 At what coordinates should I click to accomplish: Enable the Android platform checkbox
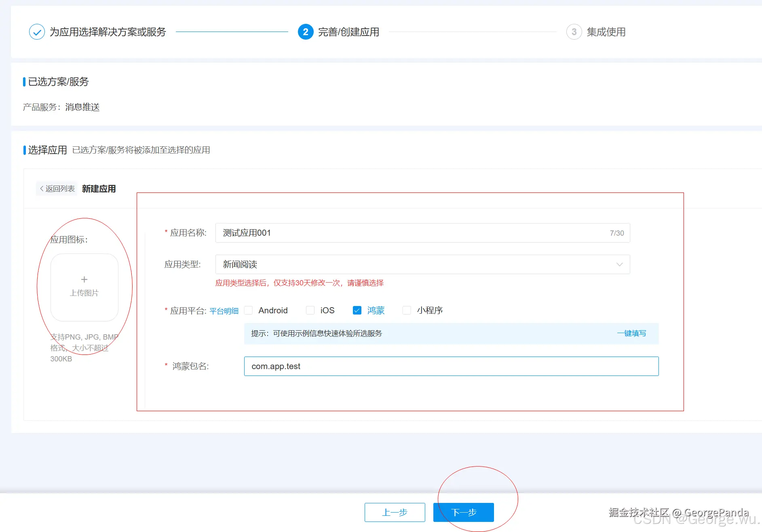pyautogui.click(x=249, y=310)
